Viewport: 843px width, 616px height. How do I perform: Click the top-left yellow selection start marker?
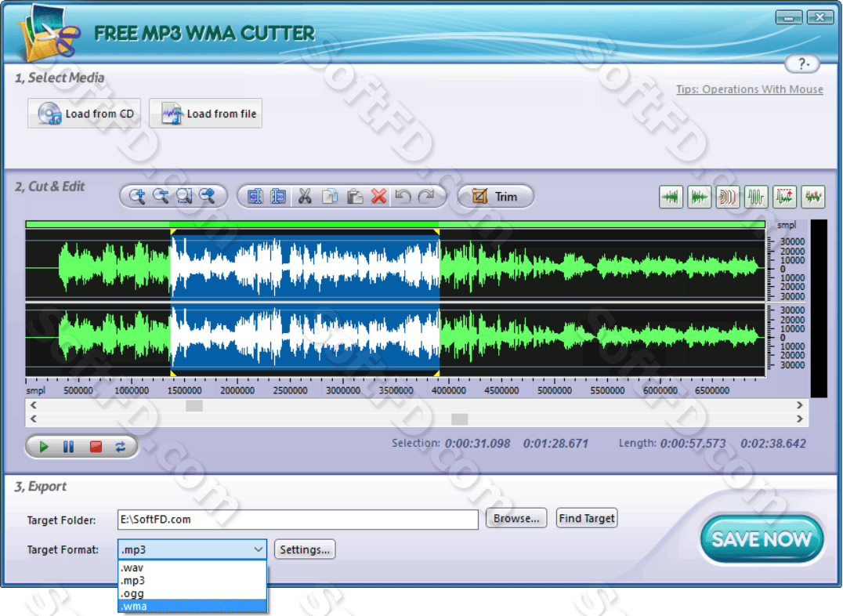(173, 232)
